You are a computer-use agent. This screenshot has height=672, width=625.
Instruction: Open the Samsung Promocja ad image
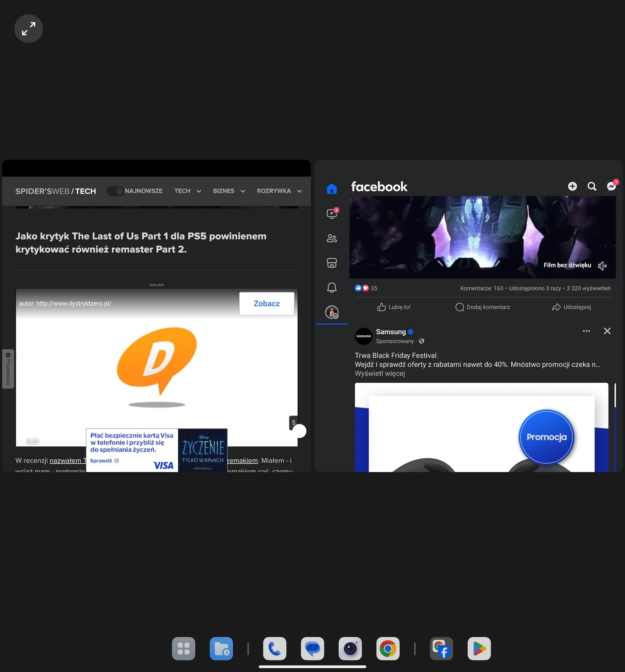[481, 427]
